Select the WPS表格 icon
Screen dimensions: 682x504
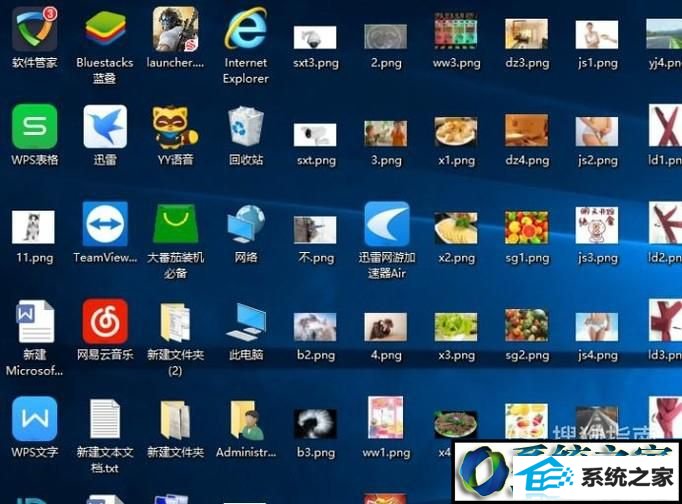click(34, 127)
